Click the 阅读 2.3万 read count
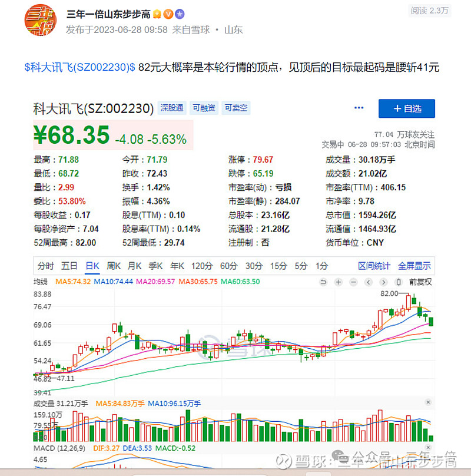The width and height of the screenshot is (471, 476). (x=429, y=11)
